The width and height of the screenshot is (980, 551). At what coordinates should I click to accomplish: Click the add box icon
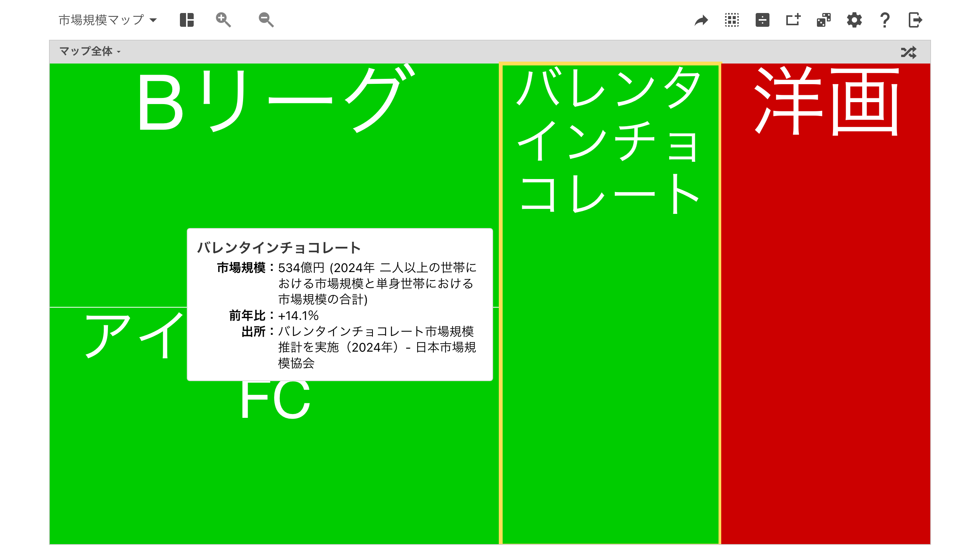(793, 20)
